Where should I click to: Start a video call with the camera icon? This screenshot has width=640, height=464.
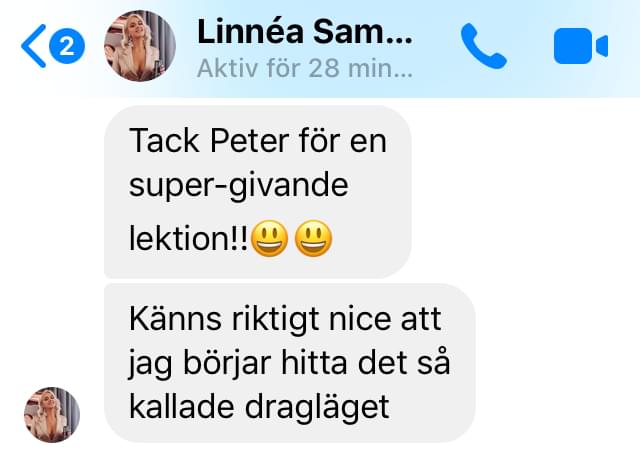point(581,46)
